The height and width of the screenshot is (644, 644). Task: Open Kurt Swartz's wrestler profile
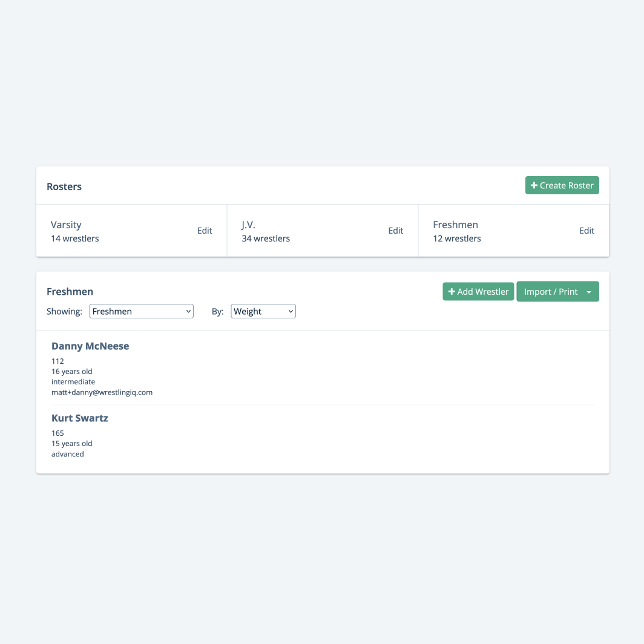click(x=80, y=418)
